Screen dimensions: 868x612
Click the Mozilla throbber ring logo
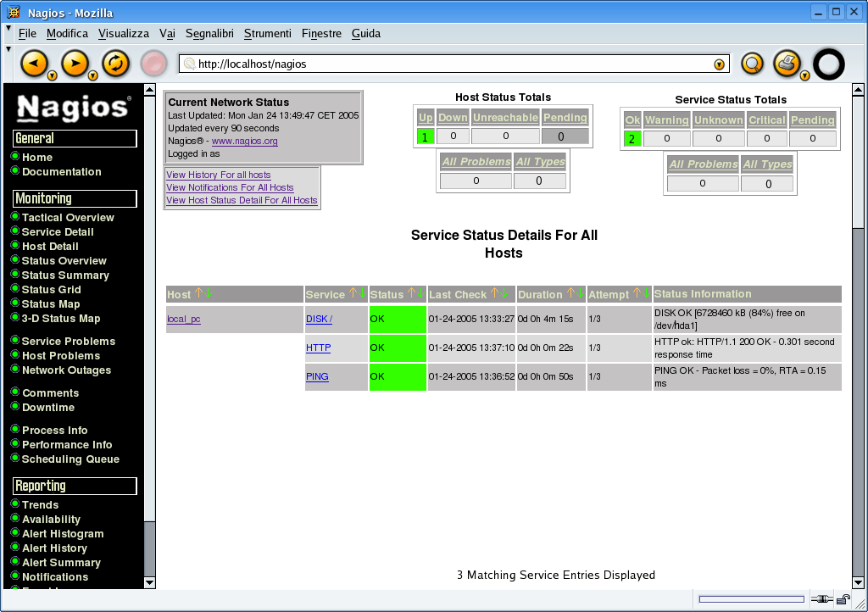[829, 64]
